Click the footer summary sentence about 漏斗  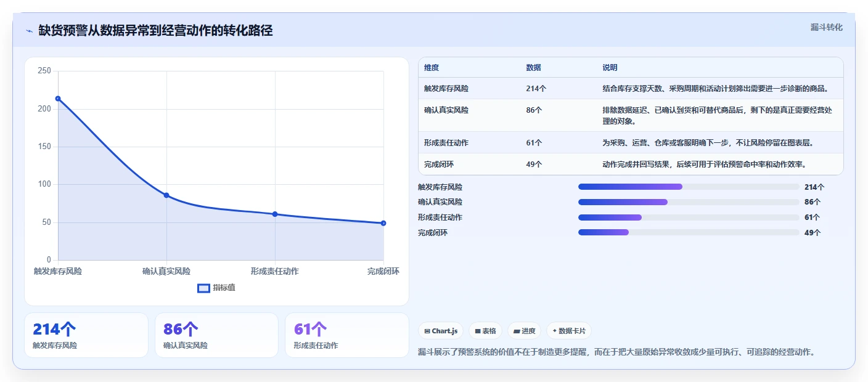(x=616, y=352)
